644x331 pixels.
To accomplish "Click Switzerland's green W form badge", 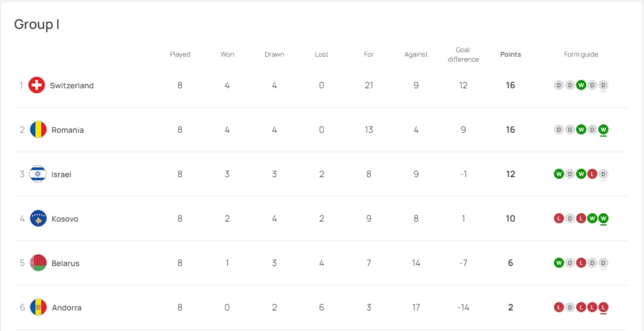I will point(581,85).
